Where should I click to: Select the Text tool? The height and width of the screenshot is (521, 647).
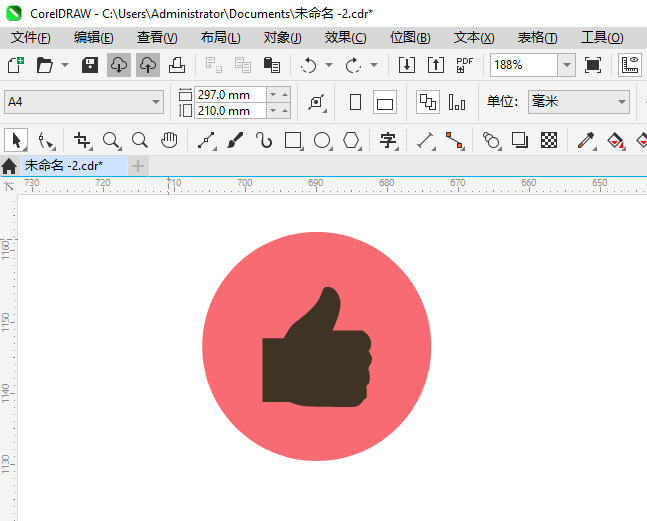pos(388,140)
